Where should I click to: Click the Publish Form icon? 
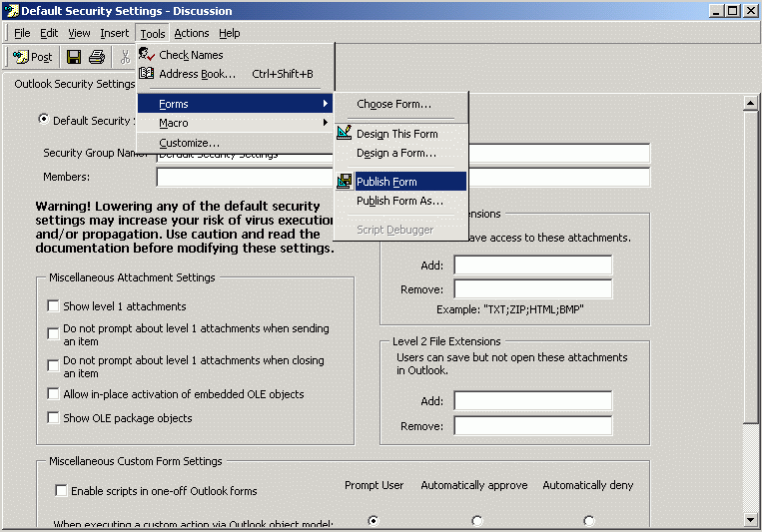345,182
